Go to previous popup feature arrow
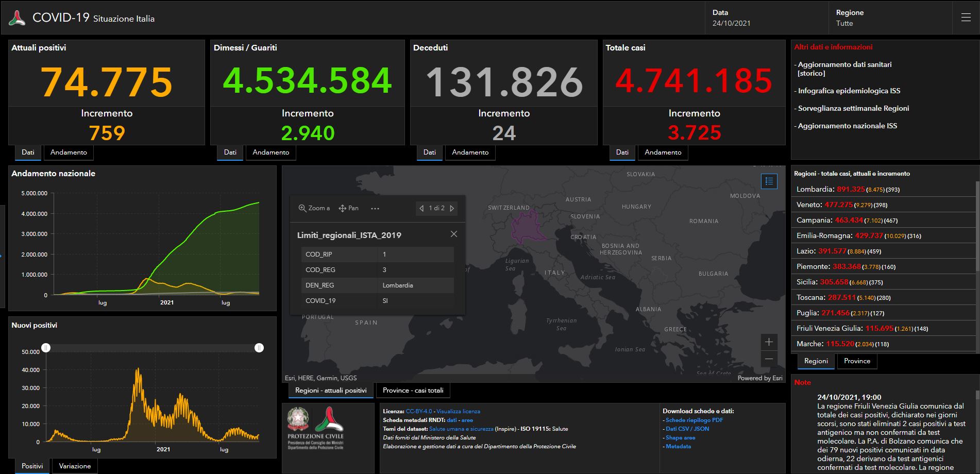Image resolution: width=980 pixels, height=474 pixels. [421, 209]
